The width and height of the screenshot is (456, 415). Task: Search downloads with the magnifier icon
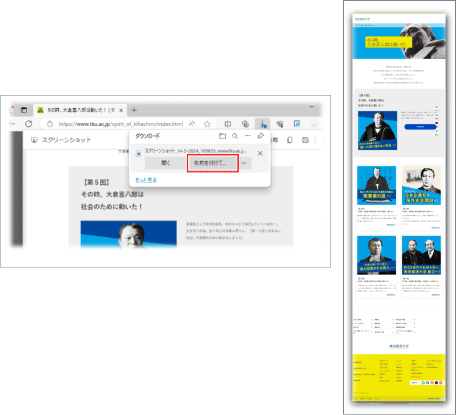235,136
